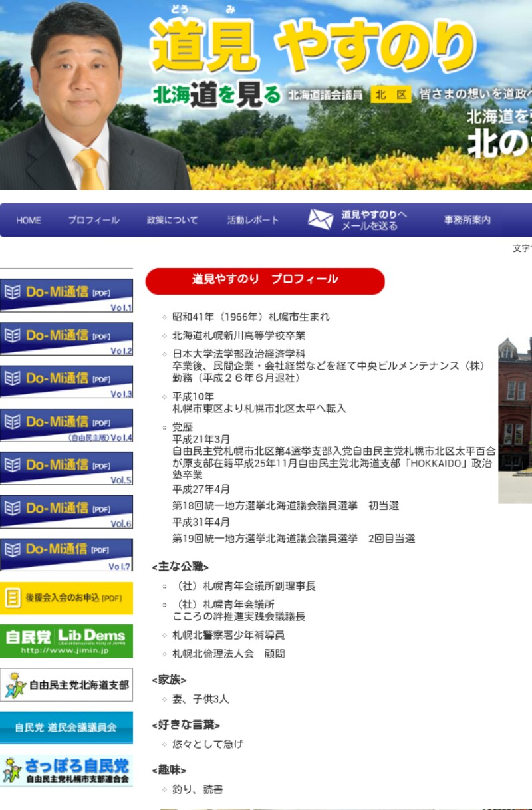532x810 pixels.
Task: Open the さっぽろ自民党 banner link
Action: click(x=66, y=771)
